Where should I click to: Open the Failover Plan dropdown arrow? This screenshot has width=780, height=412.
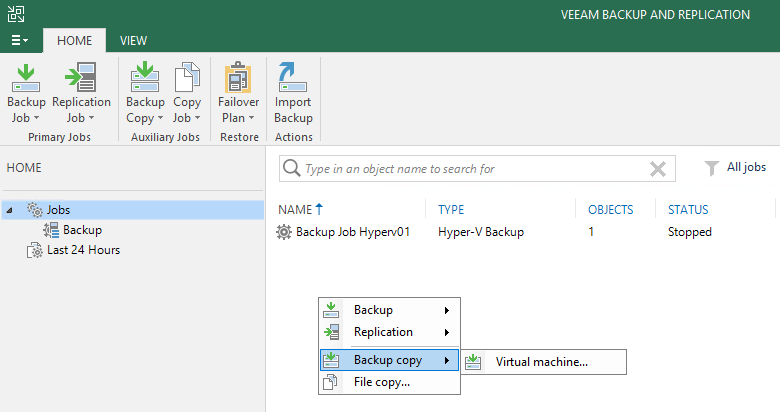(x=251, y=118)
